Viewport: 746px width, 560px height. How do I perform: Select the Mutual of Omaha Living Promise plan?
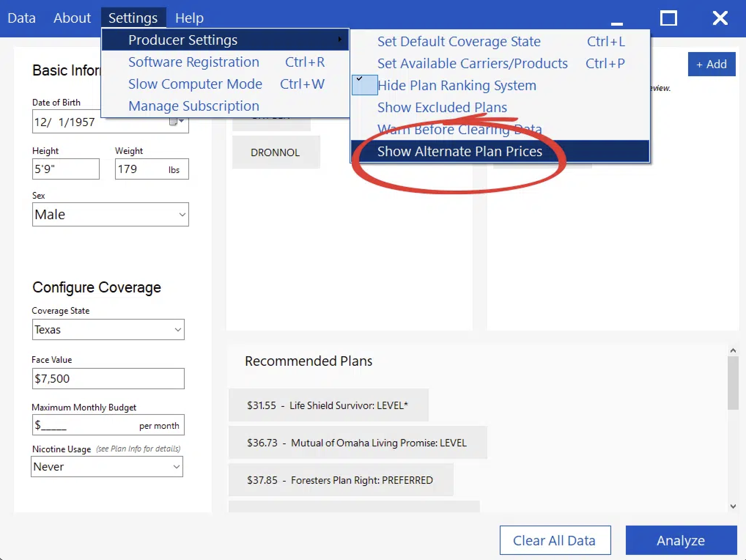357,443
